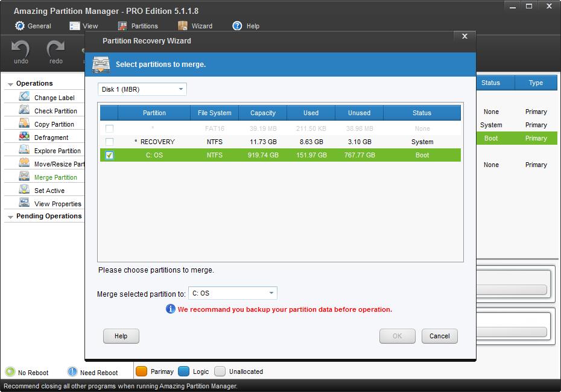The height and width of the screenshot is (392, 561).
Task: Click the Check Partition icon
Action: 24,110
